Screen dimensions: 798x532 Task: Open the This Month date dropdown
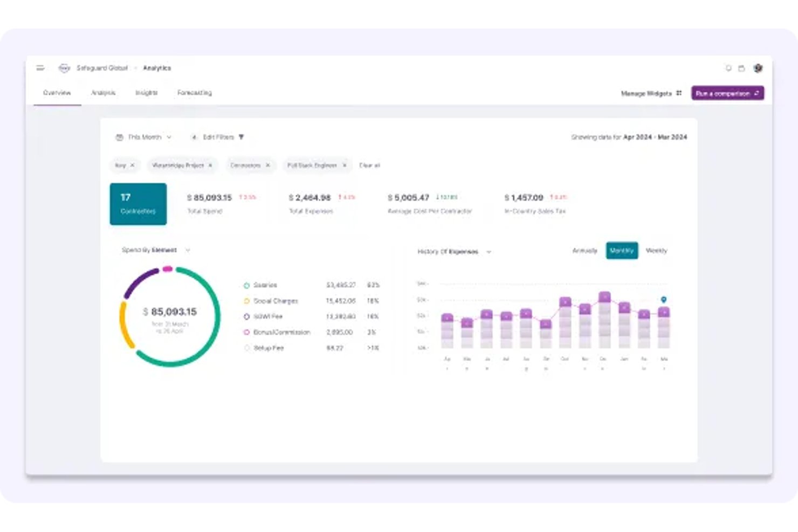[145, 137]
